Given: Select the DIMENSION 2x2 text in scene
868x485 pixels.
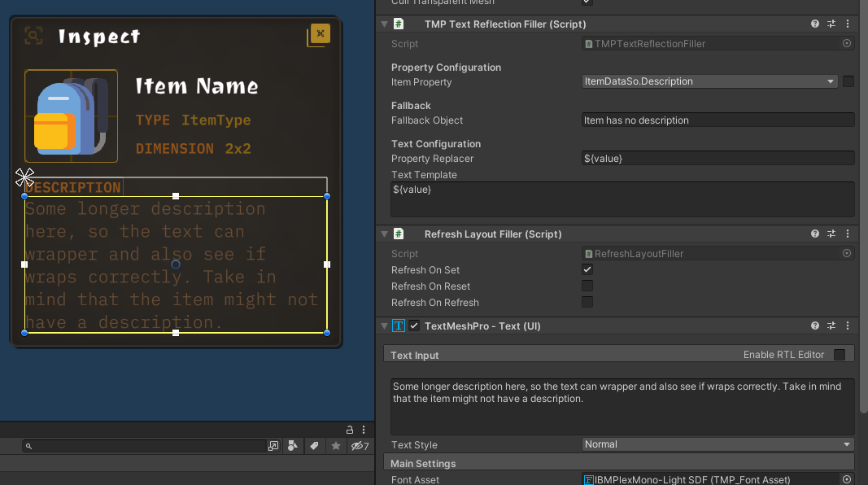Looking at the screenshot, I should [193, 148].
